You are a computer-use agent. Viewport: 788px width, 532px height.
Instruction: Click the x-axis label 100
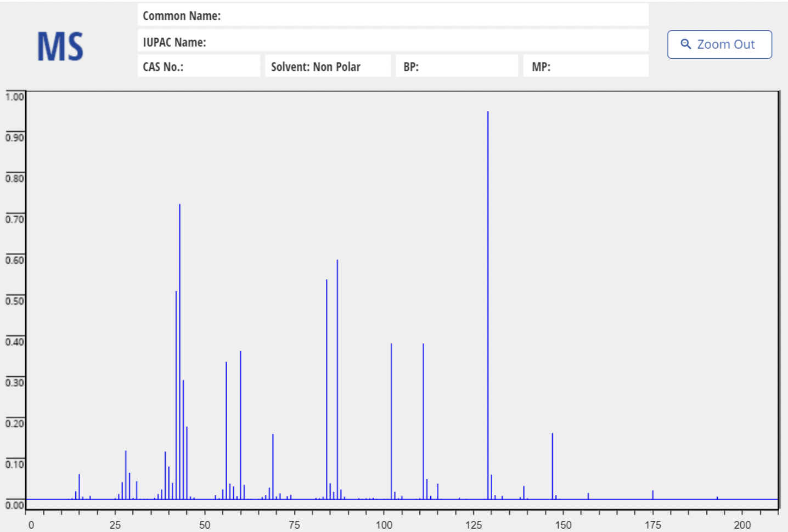pyautogui.click(x=384, y=525)
